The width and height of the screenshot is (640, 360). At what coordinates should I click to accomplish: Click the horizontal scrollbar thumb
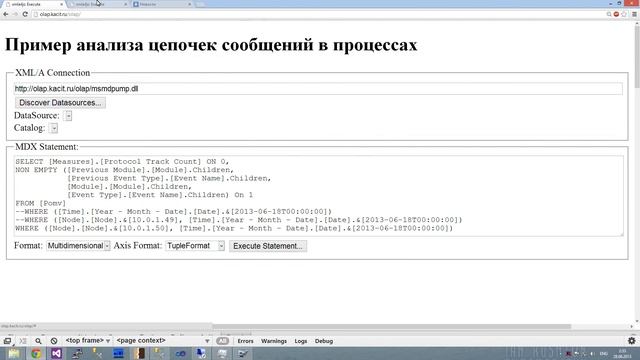point(392,327)
